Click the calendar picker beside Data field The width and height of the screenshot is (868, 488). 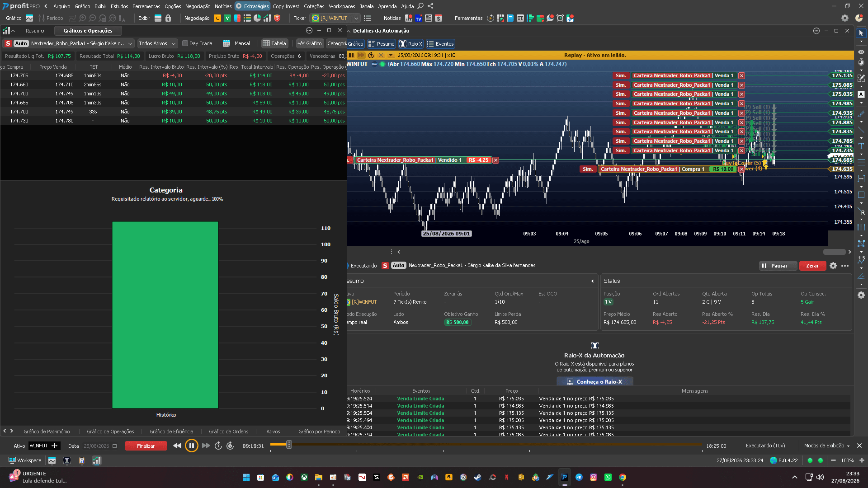115,446
